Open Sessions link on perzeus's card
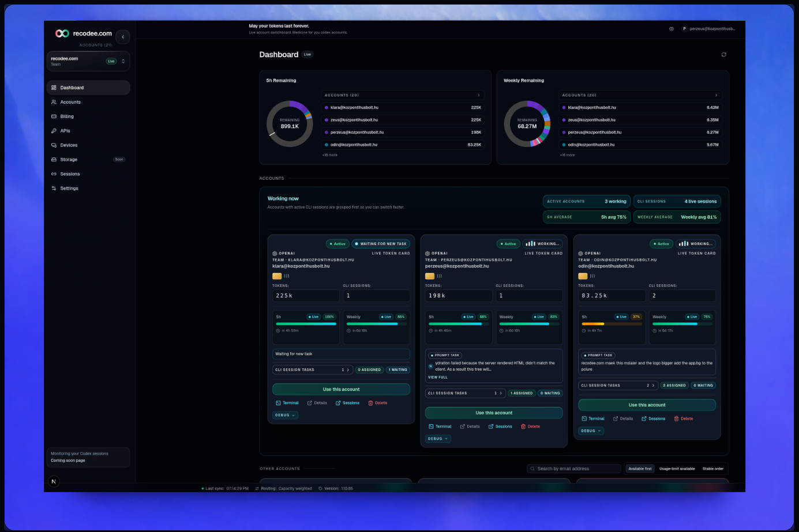 (500, 427)
